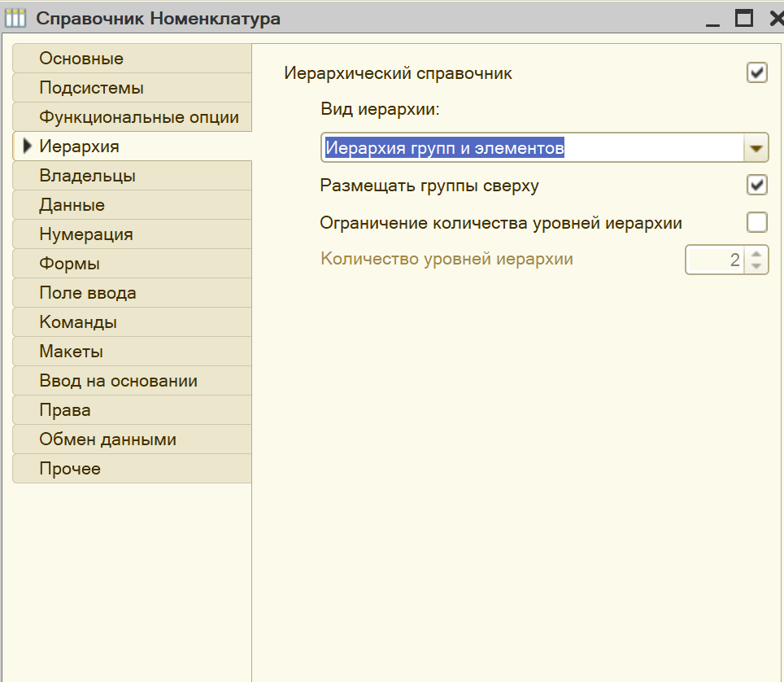Viewport: 784px width, 682px height.
Task: Increase Количество уровней иерархии spinner up
Action: 756,254
